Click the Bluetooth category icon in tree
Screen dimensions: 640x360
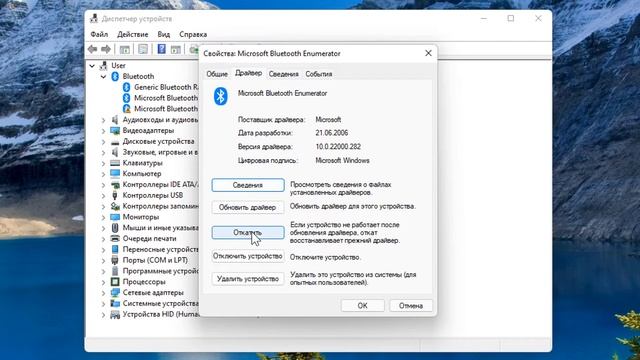click(115, 76)
